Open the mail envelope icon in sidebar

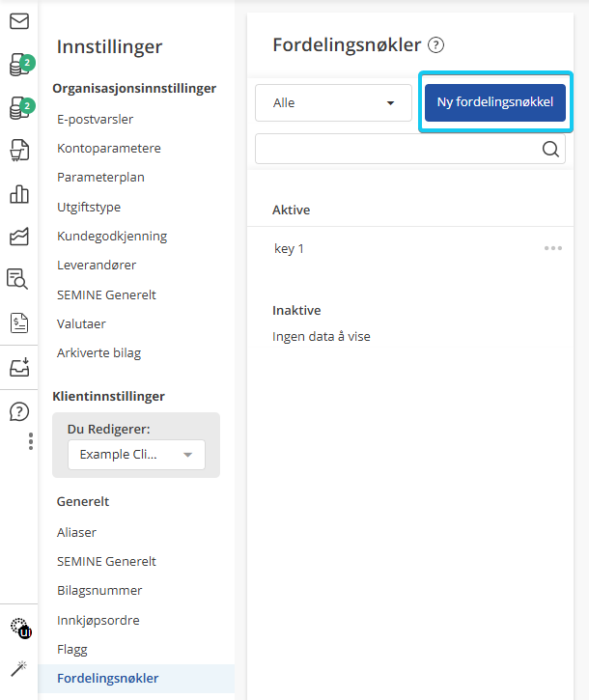(x=19, y=21)
